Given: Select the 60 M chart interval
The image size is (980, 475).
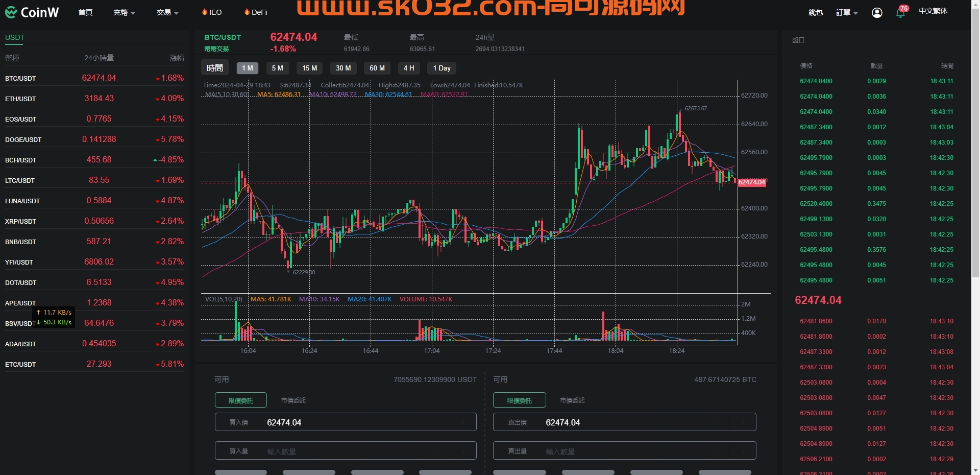Looking at the screenshot, I should tap(377, 68).
